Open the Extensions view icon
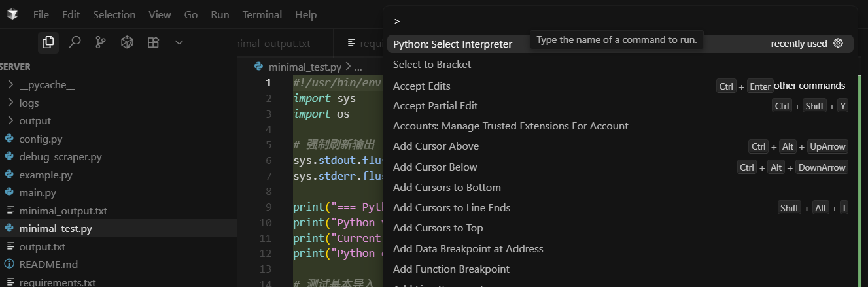This screenshot has width=868, height=287. 153,42
